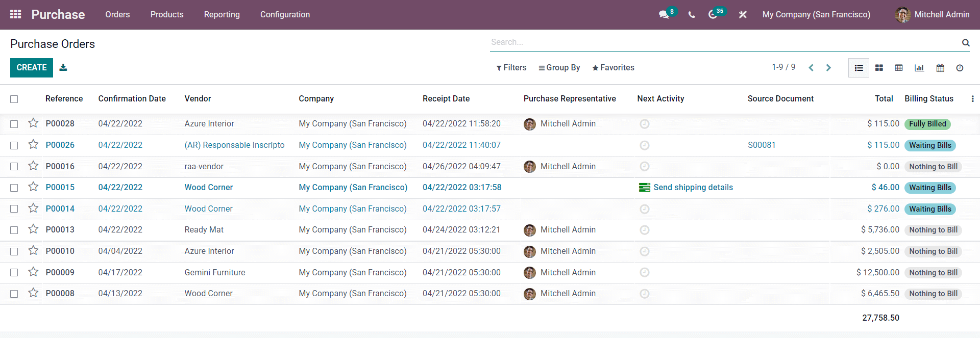This screenshot has height=338, width=980.
Task: Star purchase order P00026 as favorite
Action: (x=33, y=144)
